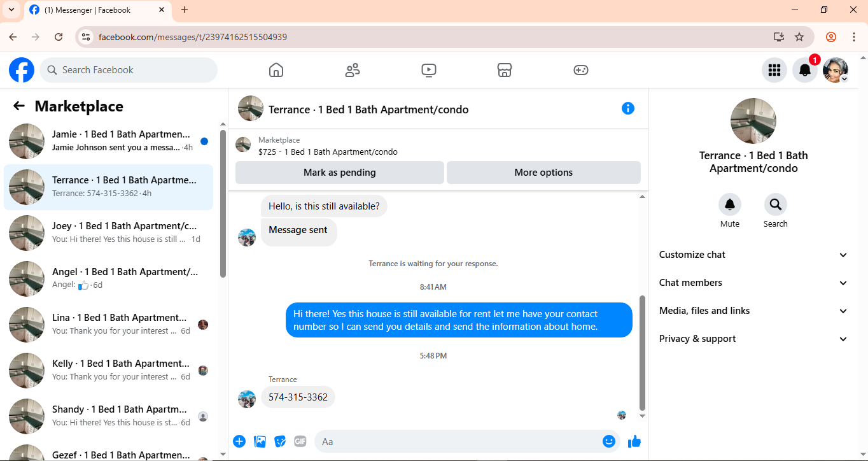Choose a sticker from the sticker icon

pos(280,441)
